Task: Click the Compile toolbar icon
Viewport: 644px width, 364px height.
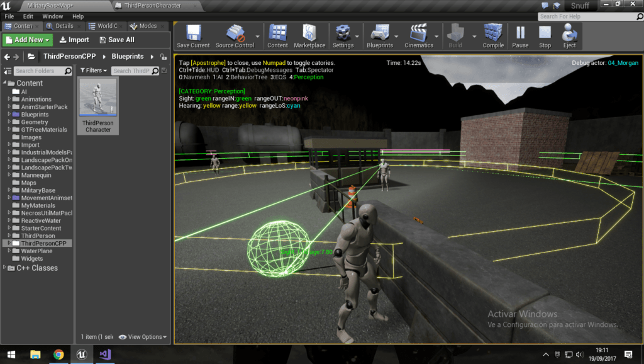Action: tap(493, 36)
